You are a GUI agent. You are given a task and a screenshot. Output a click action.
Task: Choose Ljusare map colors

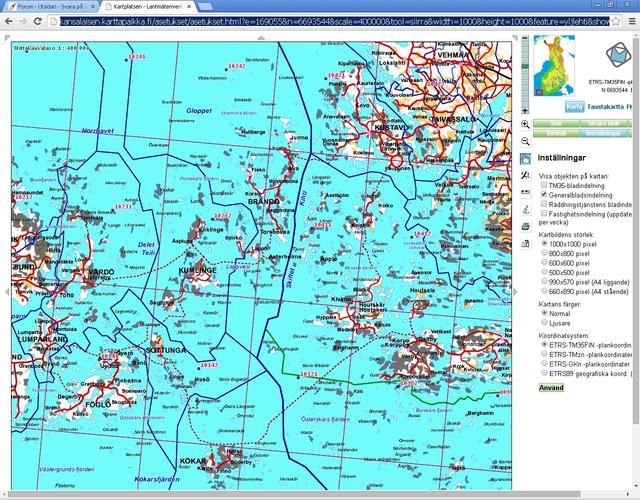[x=544, y=323]
